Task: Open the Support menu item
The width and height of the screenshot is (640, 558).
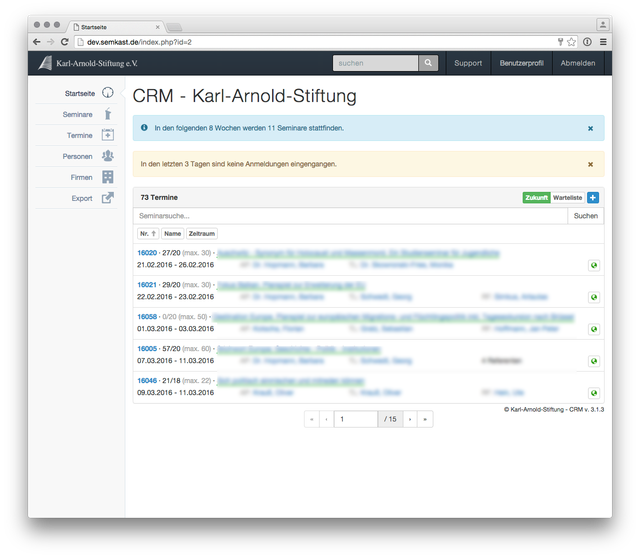Action: pos(468,63)
